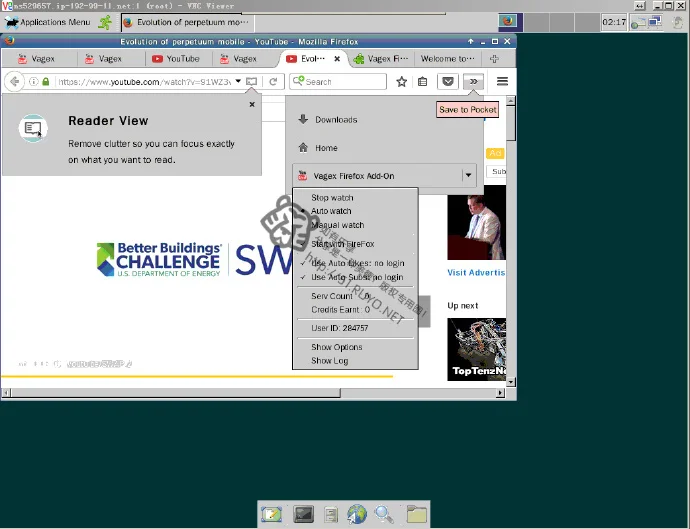Click the yellow video progress bar
This screenshot has width=690, height=529.
click(197, 377)
